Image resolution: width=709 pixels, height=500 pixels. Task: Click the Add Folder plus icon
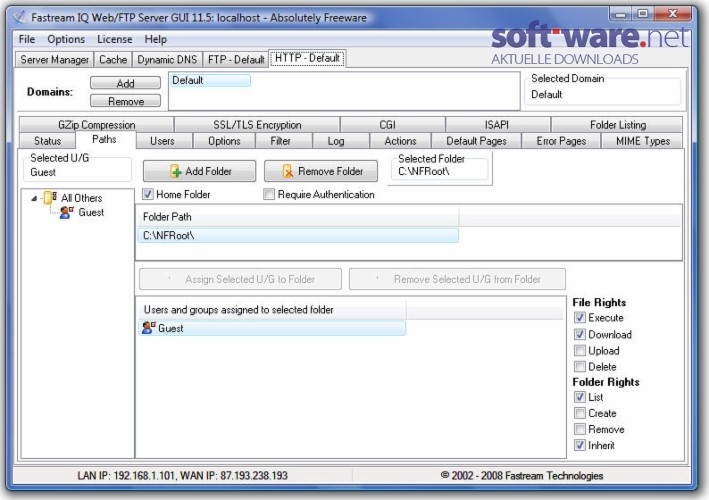click(175, 171)
